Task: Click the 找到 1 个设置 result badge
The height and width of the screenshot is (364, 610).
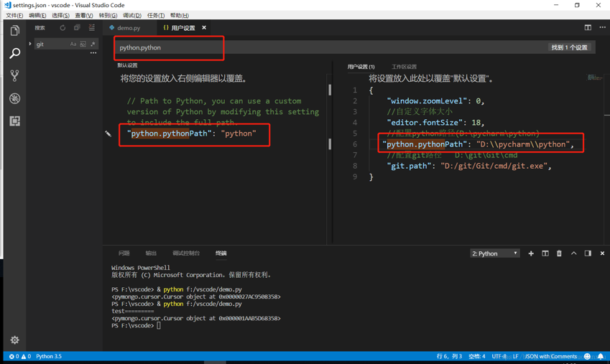Action: point(569,47)
